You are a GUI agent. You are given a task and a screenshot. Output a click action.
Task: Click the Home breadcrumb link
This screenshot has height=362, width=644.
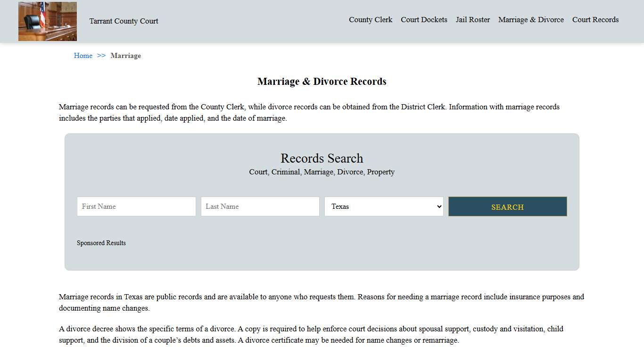(83, 56)
